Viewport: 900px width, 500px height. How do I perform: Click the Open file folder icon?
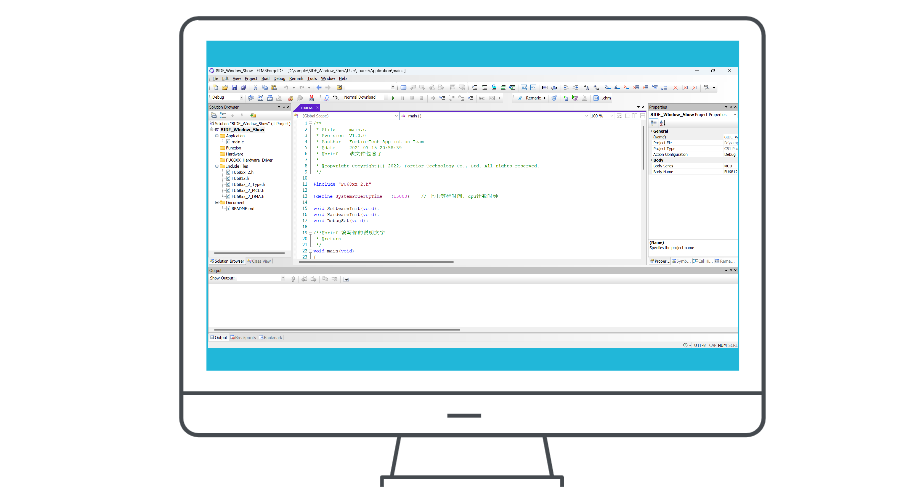click(x=225, y=88)
